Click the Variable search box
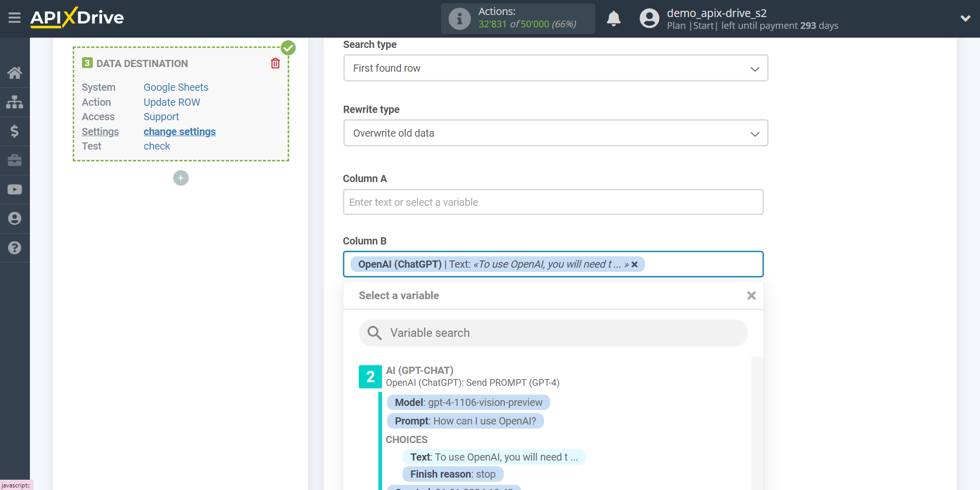The width and height of the screenshot is (980, 490). pos(553,333)
